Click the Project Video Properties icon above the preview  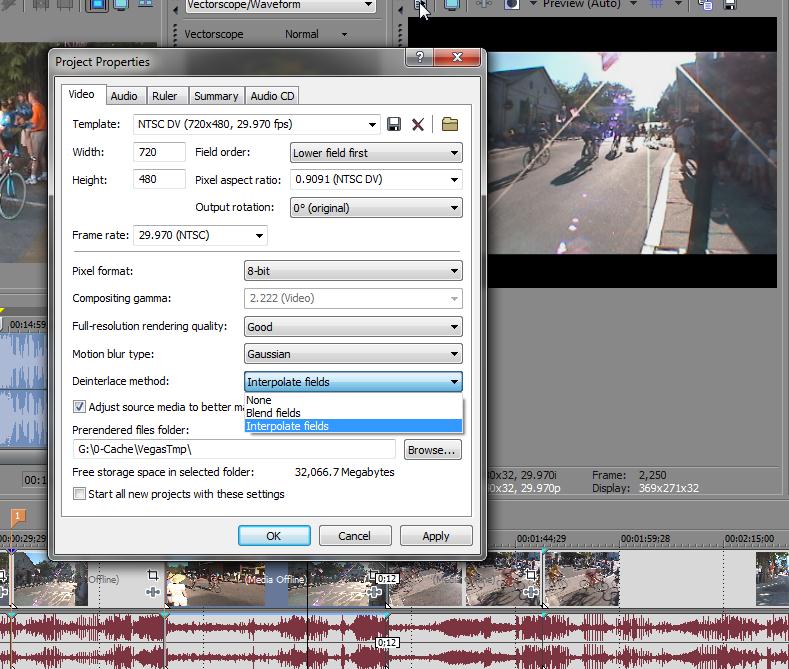point(422,5)
